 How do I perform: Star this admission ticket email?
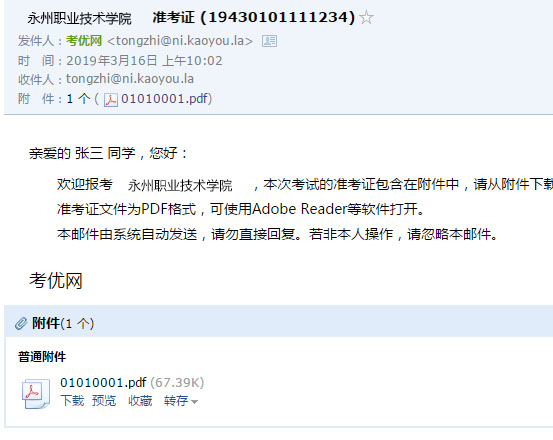pos(366,18)
